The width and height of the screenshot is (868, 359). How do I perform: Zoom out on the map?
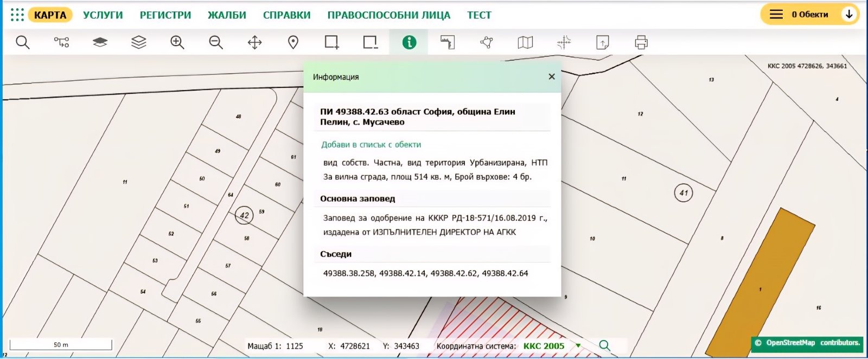216,42
